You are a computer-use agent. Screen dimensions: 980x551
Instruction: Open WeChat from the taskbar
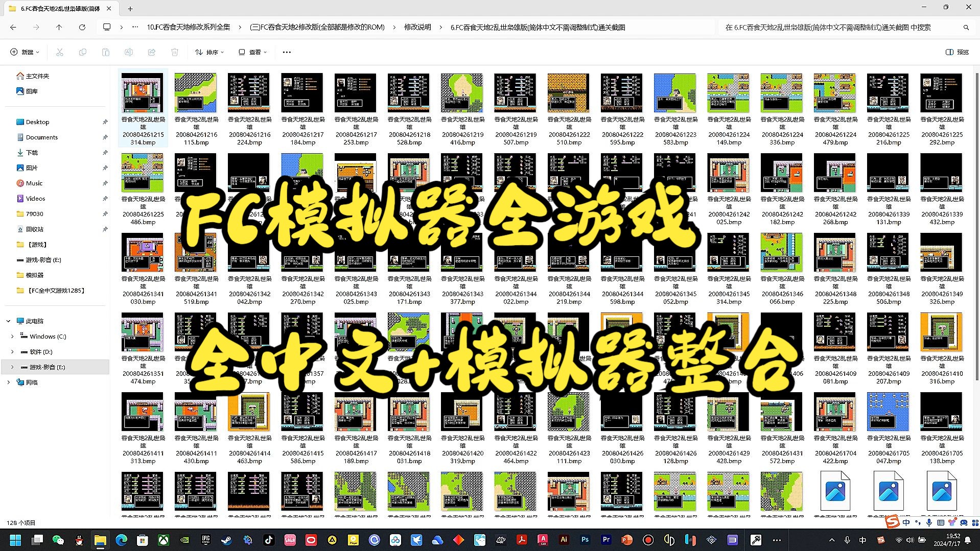(58, 540)
